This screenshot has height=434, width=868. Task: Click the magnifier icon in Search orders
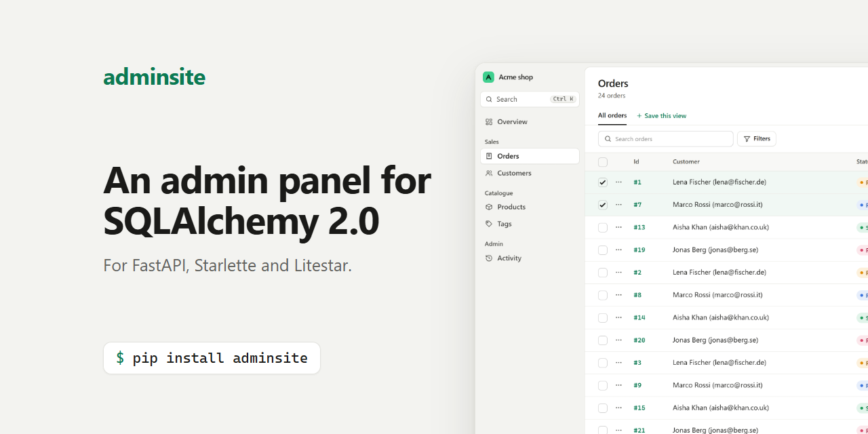pyautogui.click(x=608, y=139)
